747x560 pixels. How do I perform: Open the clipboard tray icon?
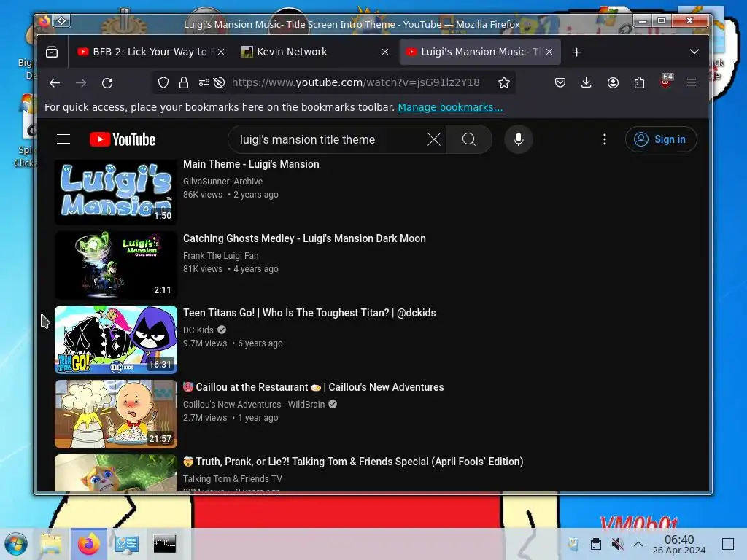pyautogui.click(x=595, y=544)
